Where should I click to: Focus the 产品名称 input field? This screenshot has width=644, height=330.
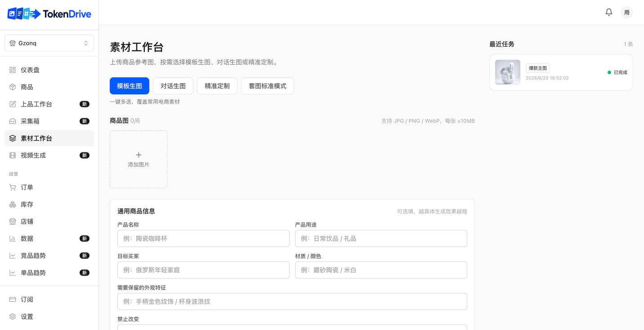tap(203, 239)
